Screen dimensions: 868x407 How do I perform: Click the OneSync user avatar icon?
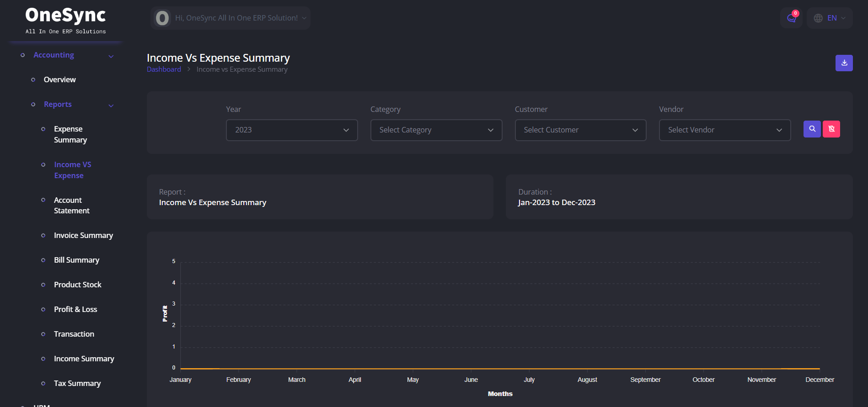[x=162, y=18]
